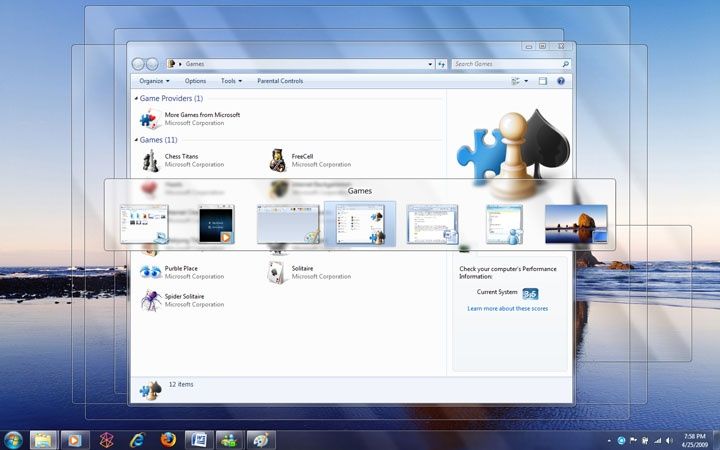Viewport: 720px width, 450px height.
Task: Open More Games from Microsoft icon
Action: pos(150,119)
